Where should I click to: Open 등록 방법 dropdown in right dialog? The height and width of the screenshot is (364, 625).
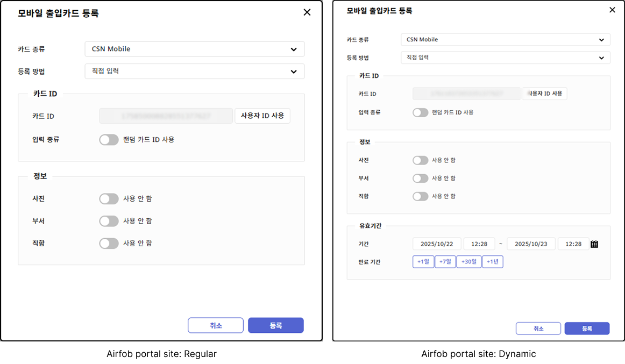click(505, 58)
